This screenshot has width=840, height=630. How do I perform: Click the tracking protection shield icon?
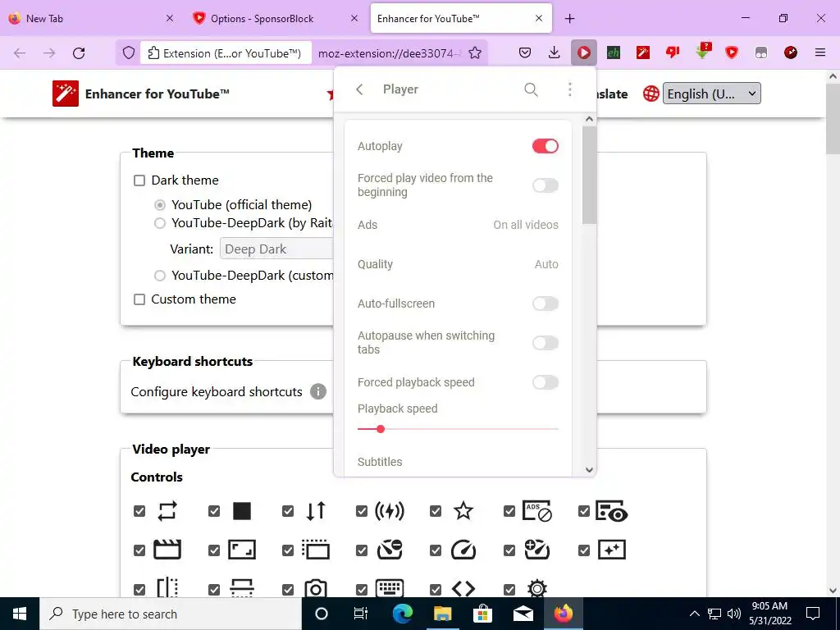tap(129, 53)
